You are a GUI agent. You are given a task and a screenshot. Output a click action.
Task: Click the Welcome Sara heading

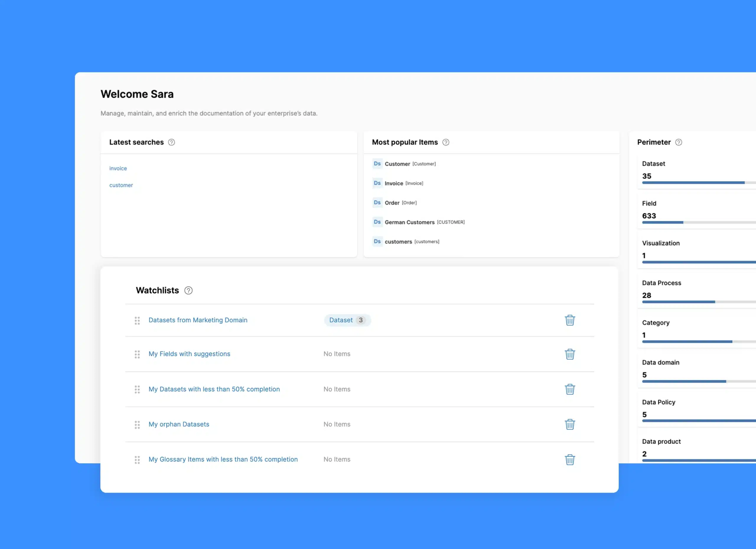click(x=137, y=94)
